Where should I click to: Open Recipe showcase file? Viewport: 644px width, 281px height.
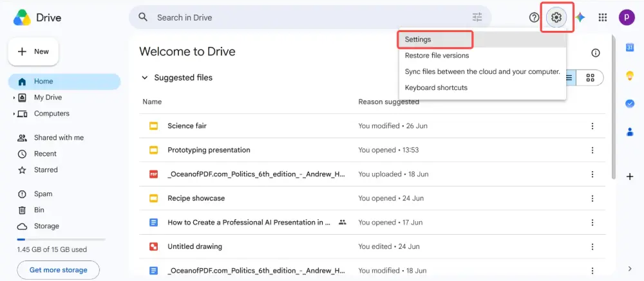tap(196, 199)
